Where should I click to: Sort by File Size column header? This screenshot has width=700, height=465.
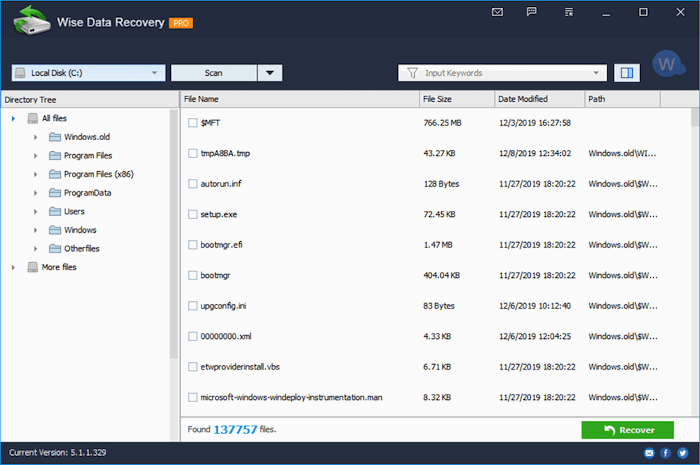point(457,99)
